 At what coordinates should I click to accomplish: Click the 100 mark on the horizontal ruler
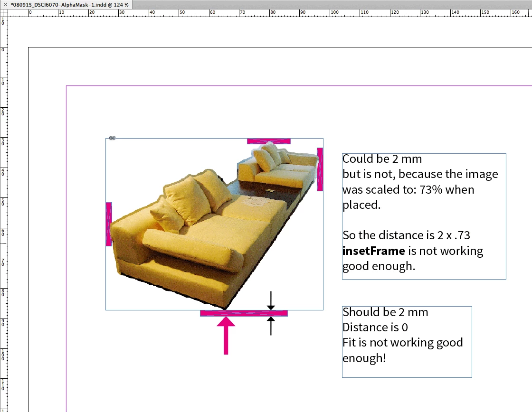(334, 12)
